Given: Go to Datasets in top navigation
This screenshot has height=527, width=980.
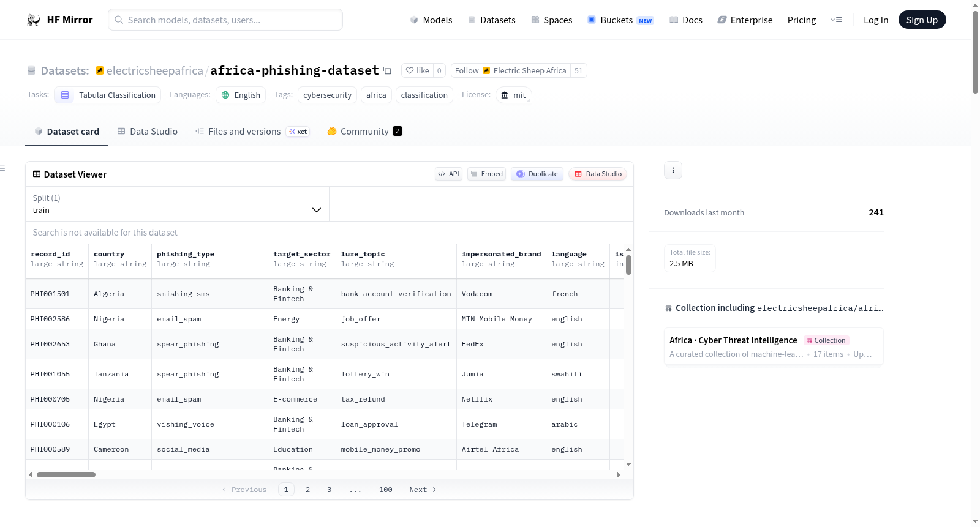Looking at the screenshot, I should pyautogui.click(x=491, y=20).
